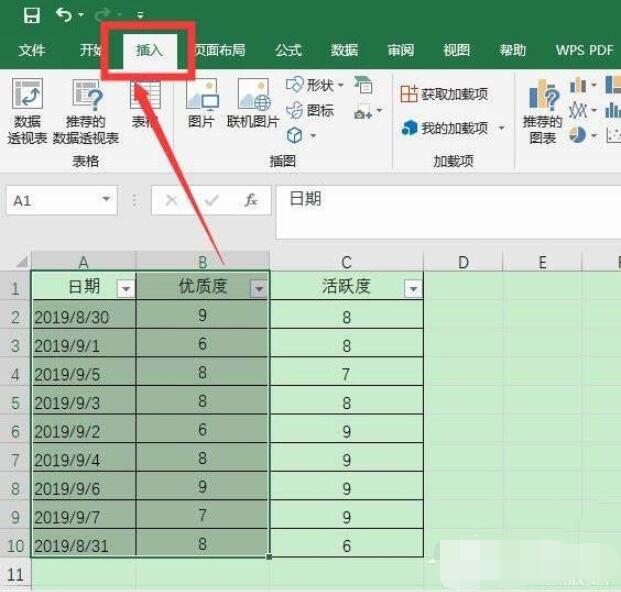Switch to the WPS PDF tab
The image size is (621, 592).
[x=585, y=50]
